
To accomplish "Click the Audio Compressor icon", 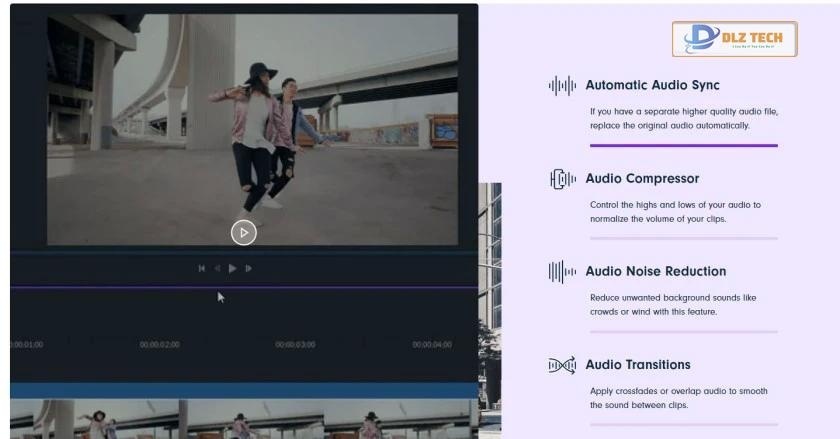I will (x=562, y=179).
